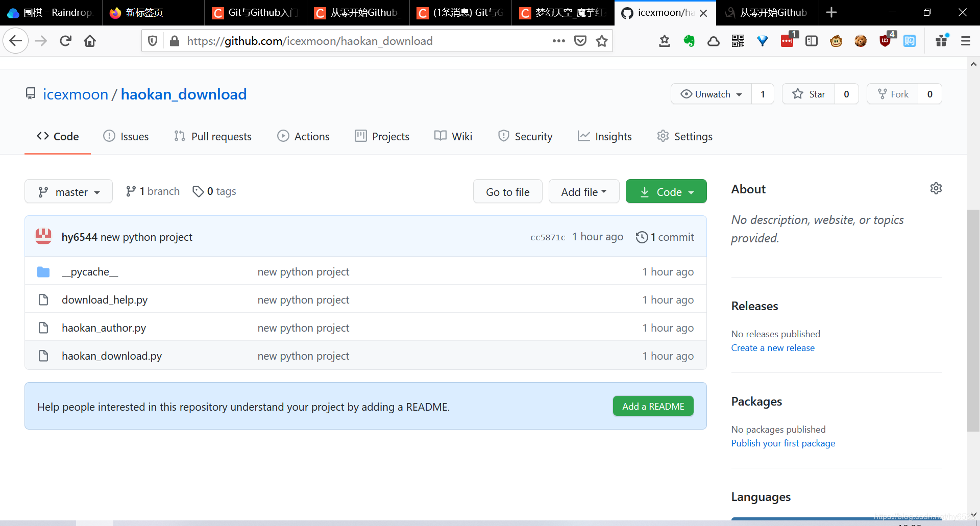
Task: View the watchers count 1
Action: [x=763, y=94]
